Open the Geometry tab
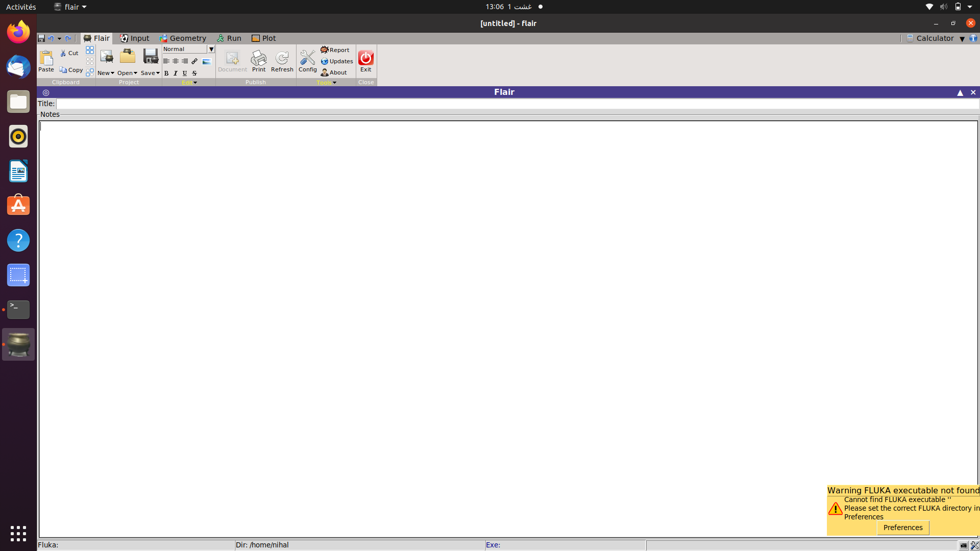The height and width of the screenshot is (551, 980). [x=183, y=38]
